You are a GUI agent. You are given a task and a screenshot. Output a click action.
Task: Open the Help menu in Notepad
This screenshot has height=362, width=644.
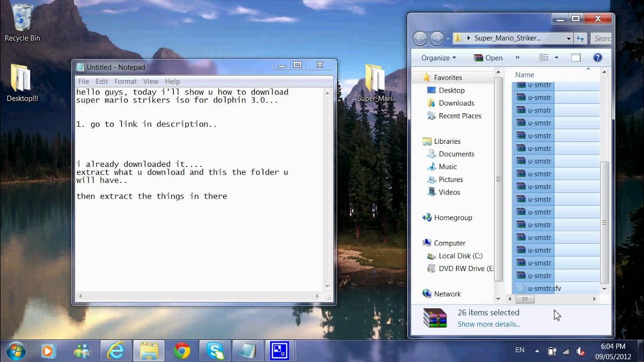[x=172, y=81]
